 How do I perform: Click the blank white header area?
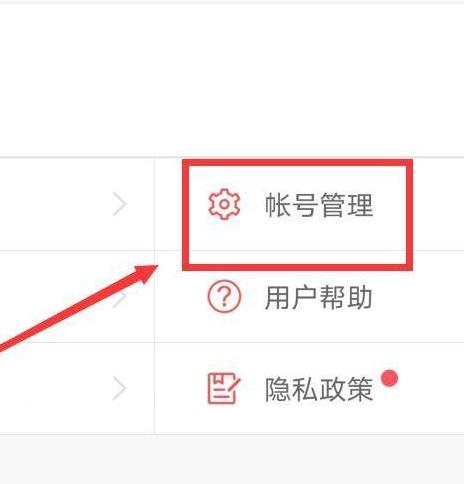pyautogui.click(x=232, y=80)
